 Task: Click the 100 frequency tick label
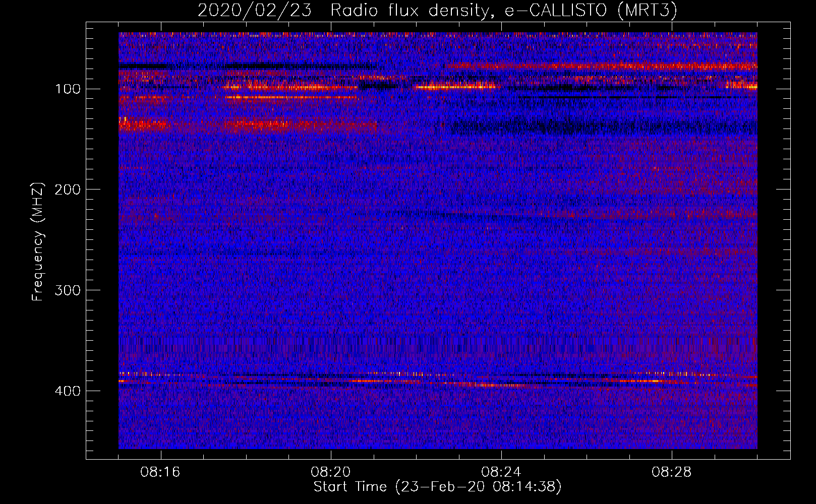pos(67,89)
